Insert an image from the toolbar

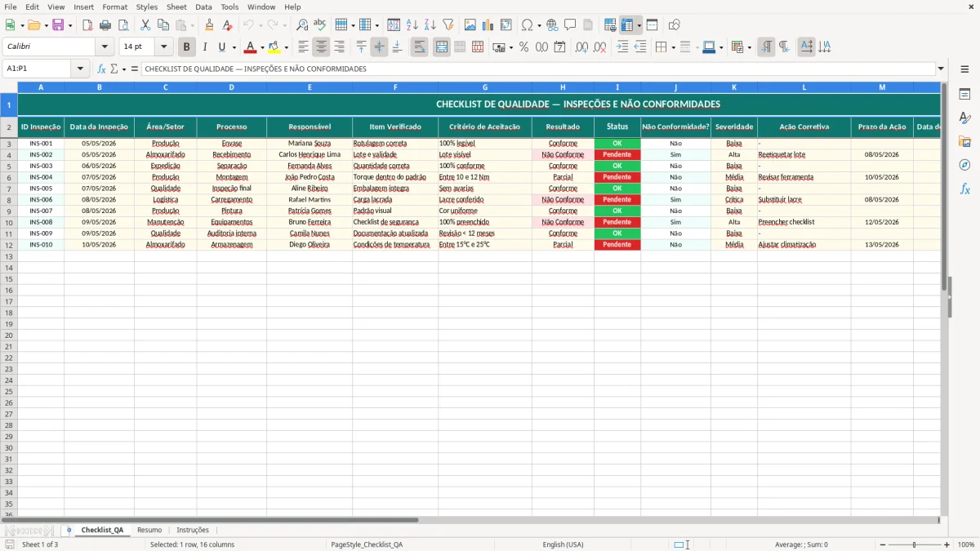coord(470,25)
